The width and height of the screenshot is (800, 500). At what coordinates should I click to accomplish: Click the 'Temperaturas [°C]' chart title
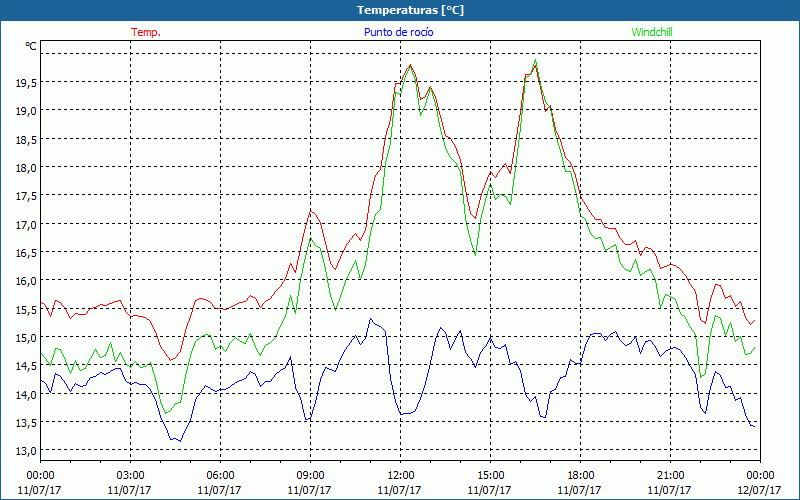point(410,10)
